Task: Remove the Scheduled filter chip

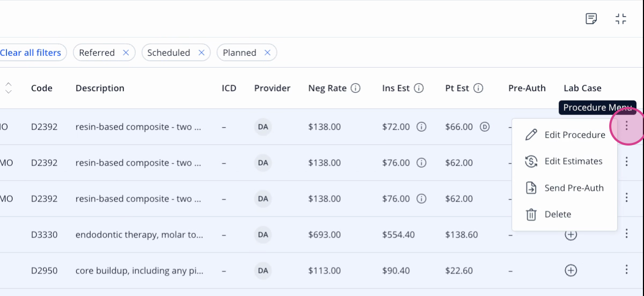Action: 201,53
